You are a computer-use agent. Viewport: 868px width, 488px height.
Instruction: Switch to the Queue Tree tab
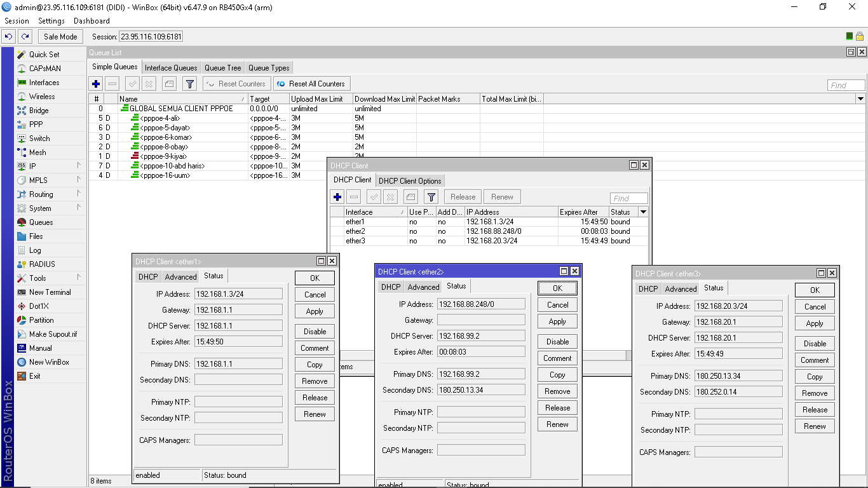(222, 68)
